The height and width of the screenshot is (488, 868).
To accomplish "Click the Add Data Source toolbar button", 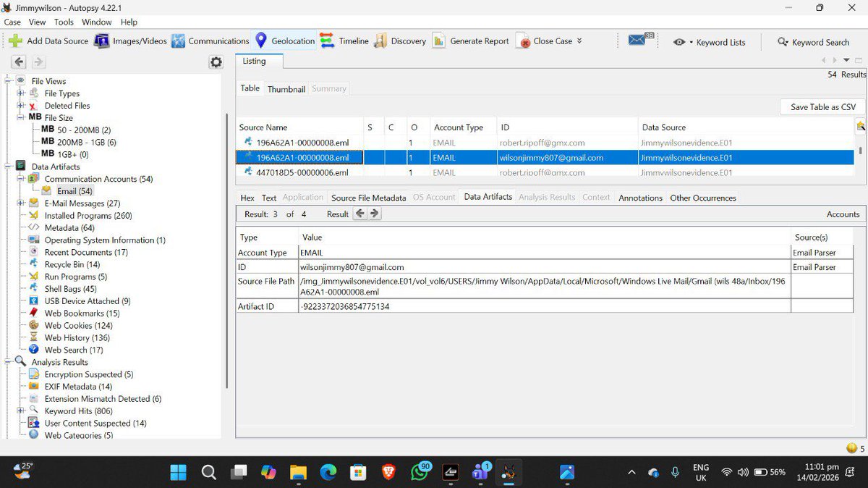I will click(48, 41).
